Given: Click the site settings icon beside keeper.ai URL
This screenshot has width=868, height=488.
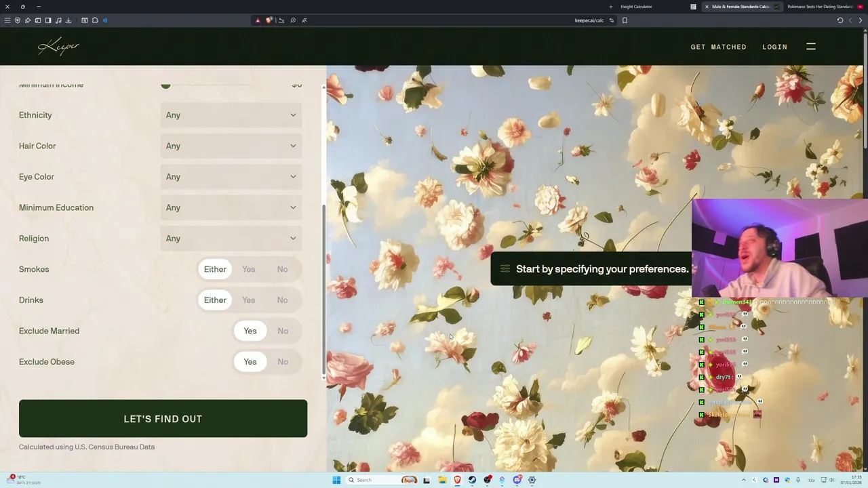Looking at the screenshot, I should (x=612, y=20).
